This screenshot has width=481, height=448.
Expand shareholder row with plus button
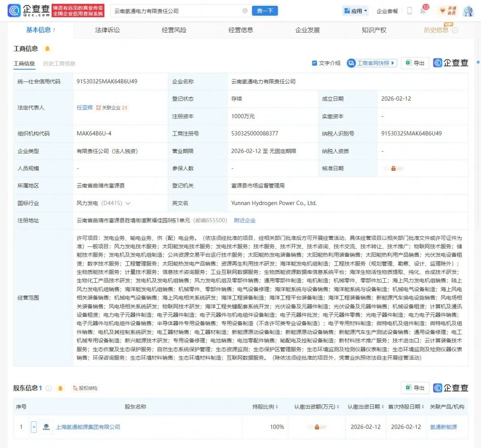tap(33, 427)
